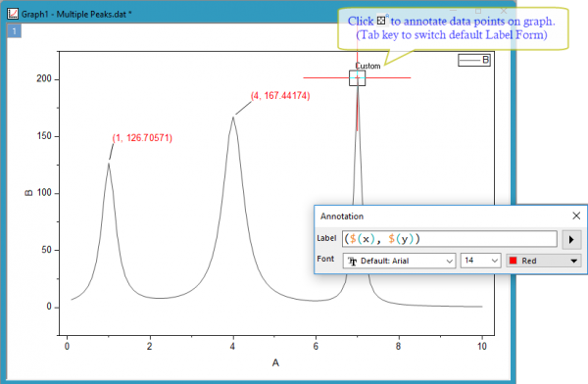The image size is (588, 384).
Task: Click the square data cursor on the peak
Action: (357, 78)
